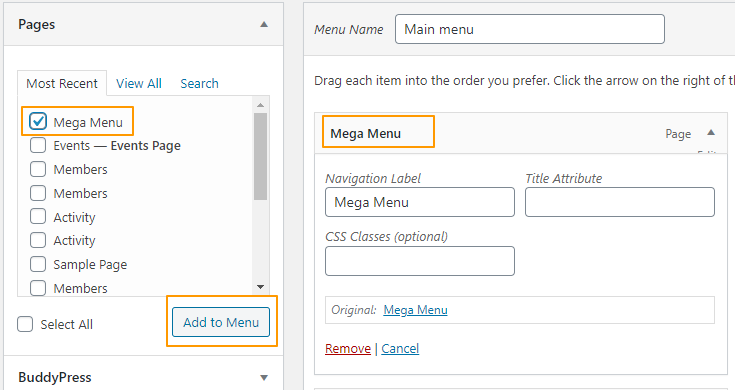Focus the Navigation Label input
This screenshot has width=735, height=390.
tap(420, 202)
